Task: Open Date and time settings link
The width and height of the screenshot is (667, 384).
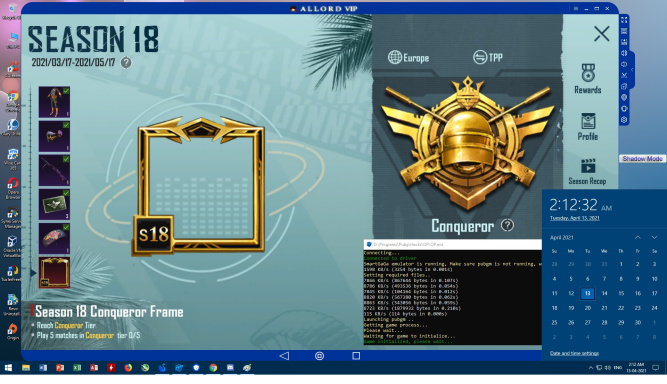Action: coord(574,353)
